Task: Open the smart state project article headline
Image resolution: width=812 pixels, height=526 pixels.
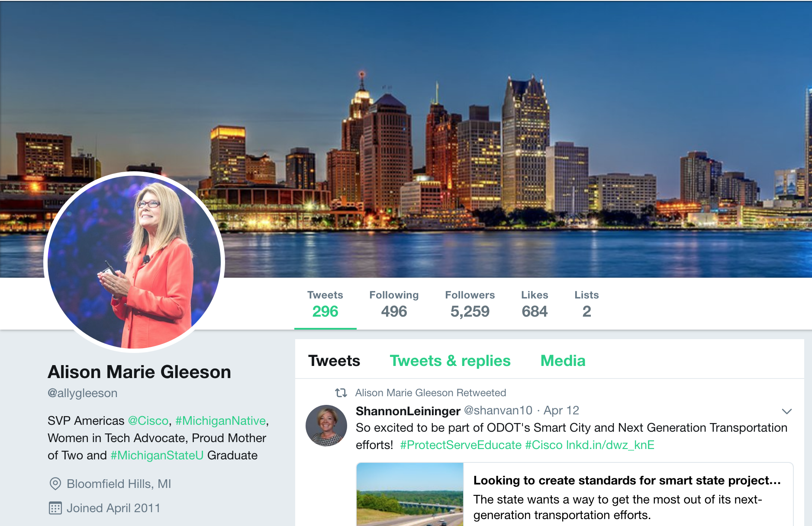Action: (627, 480)
